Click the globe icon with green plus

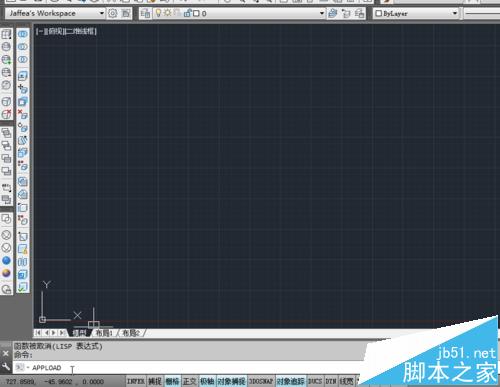[6, 59]
